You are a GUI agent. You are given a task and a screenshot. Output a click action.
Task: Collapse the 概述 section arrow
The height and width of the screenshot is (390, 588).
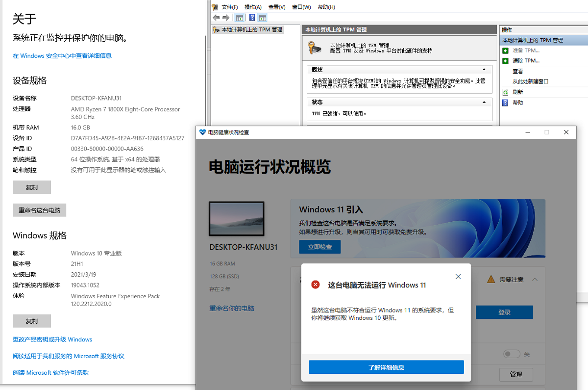(x=484, y=70)
